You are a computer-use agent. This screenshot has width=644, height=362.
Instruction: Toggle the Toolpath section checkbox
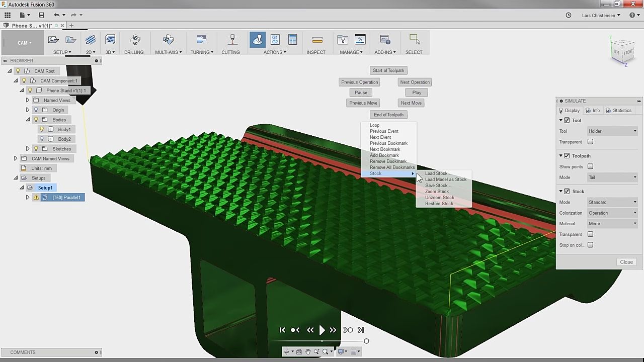tap(567, 156)
